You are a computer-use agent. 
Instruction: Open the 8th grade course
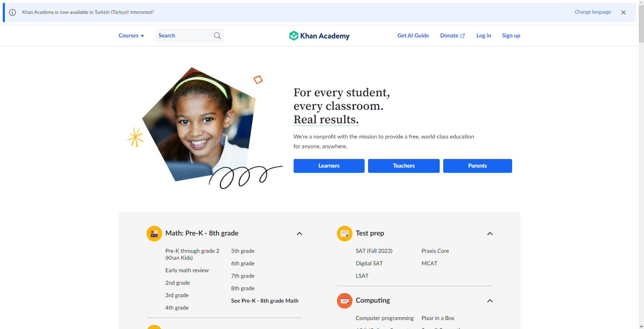point(243,288)
